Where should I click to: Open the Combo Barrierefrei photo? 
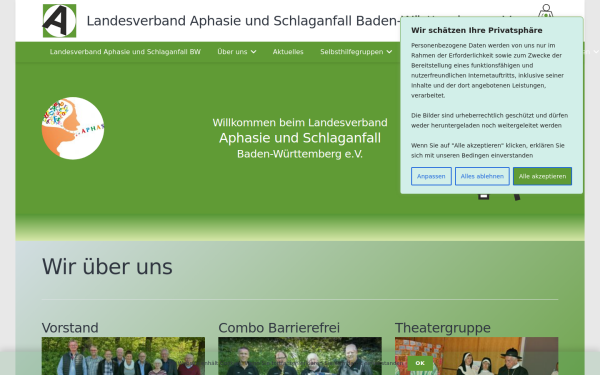[x=300, y=356]
